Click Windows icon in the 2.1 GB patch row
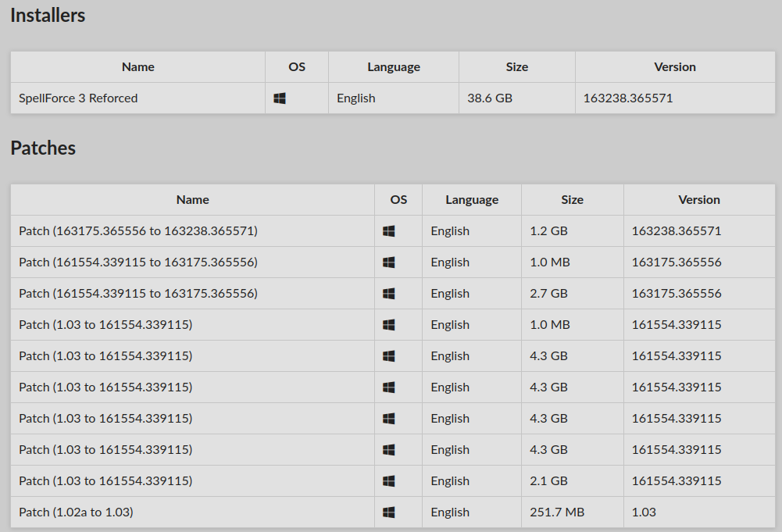Screen dimensions: 782x532 [388, 481]
